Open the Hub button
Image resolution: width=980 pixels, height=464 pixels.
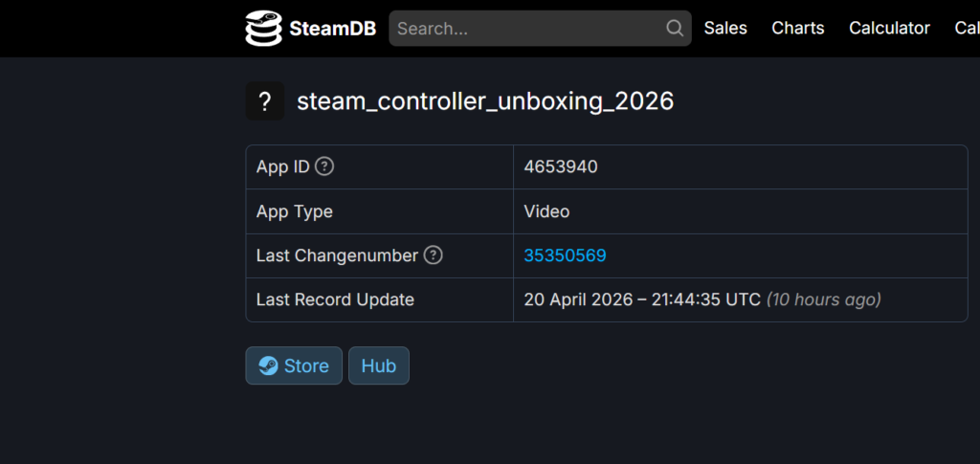click(379, 365)
